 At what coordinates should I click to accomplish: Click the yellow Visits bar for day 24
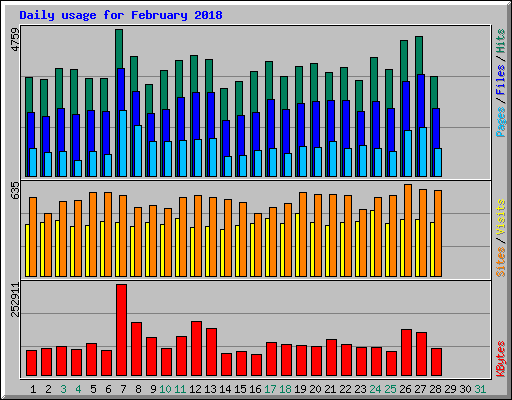[x=372, y=243]
